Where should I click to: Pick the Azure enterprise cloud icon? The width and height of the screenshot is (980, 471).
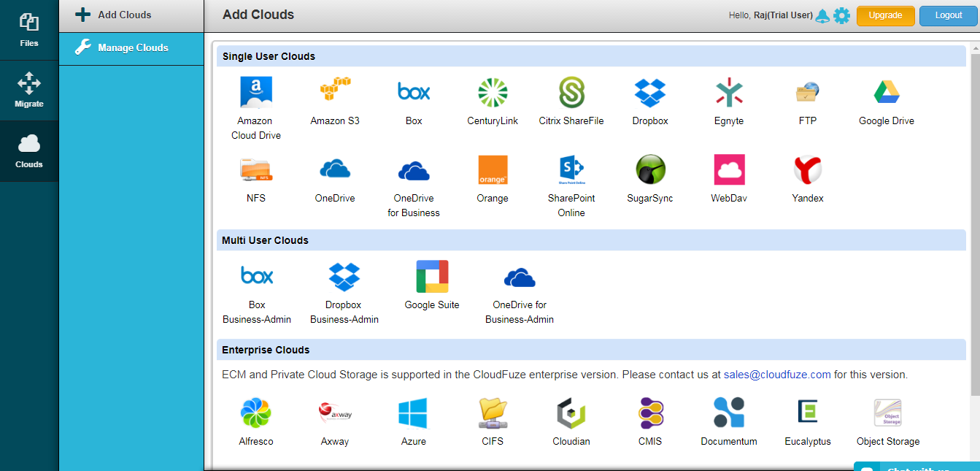pyautogui.click(x=413, y=413)
